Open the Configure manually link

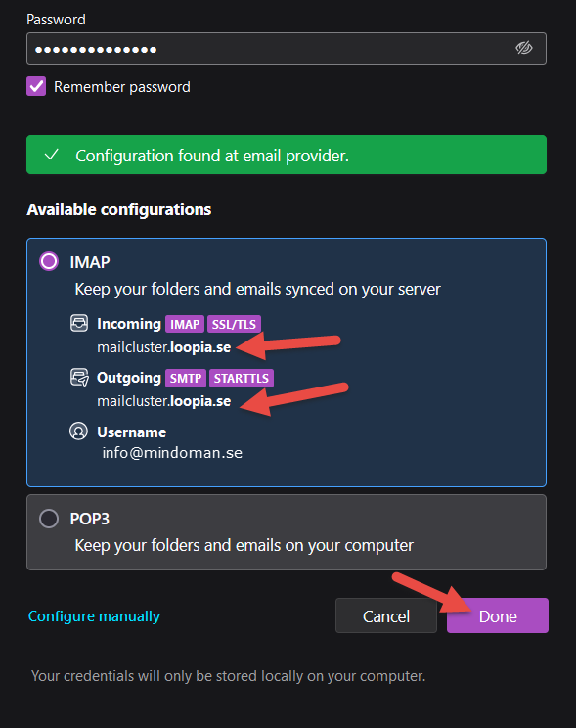tap(94, 616)
